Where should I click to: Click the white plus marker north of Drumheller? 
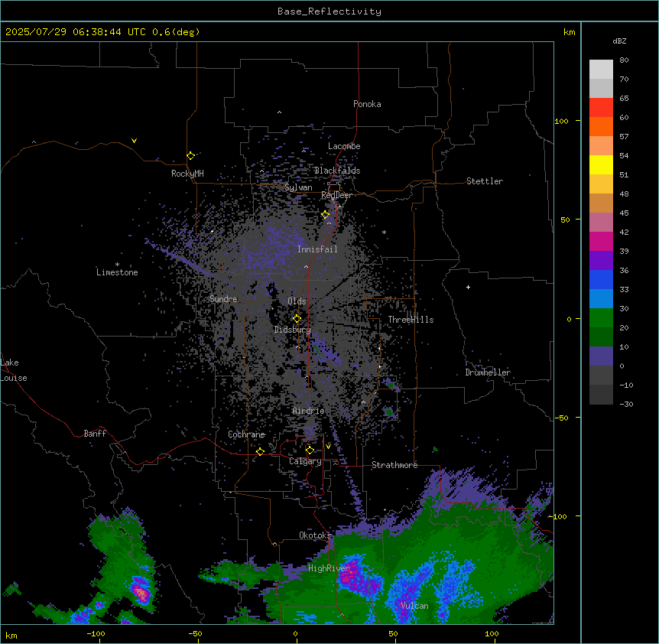(468, 287)
